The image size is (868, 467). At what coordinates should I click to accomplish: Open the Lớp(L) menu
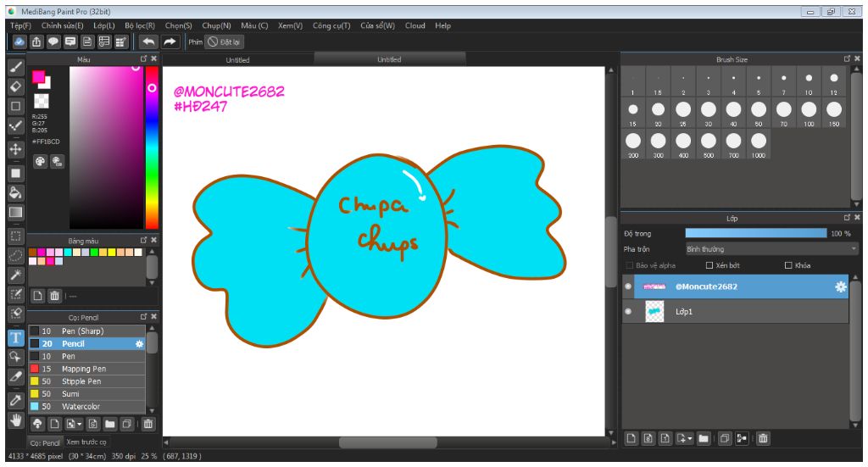(103, 25)
